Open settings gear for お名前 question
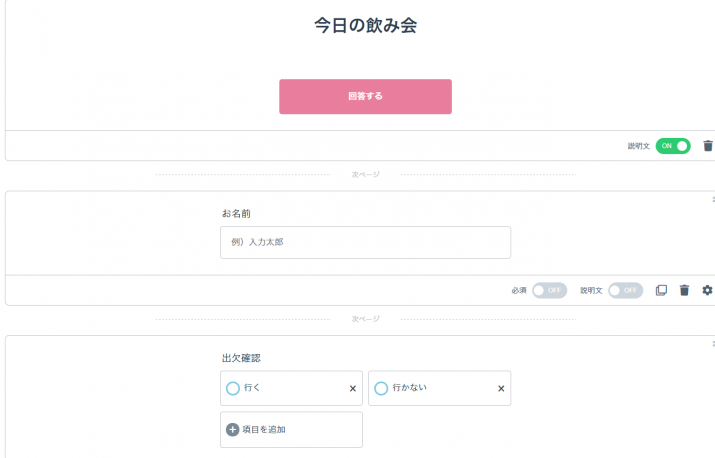The width and height of the screenshot is (715, 458). [708, 290]
